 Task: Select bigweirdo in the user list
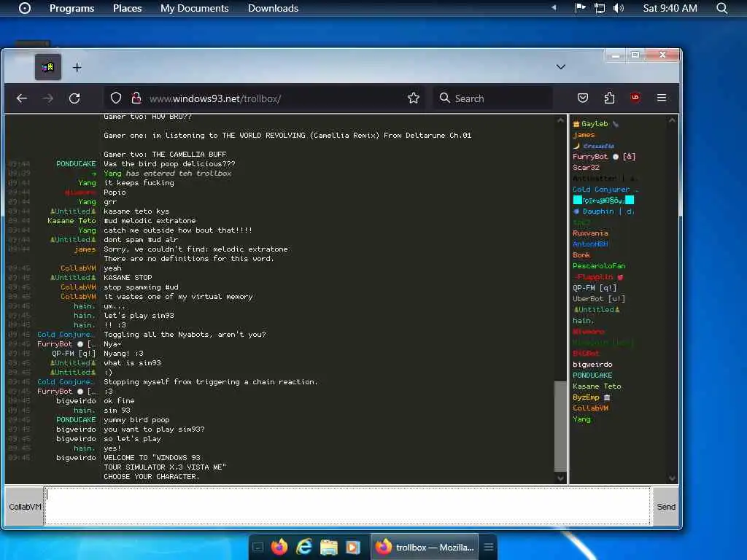point(592,365)
